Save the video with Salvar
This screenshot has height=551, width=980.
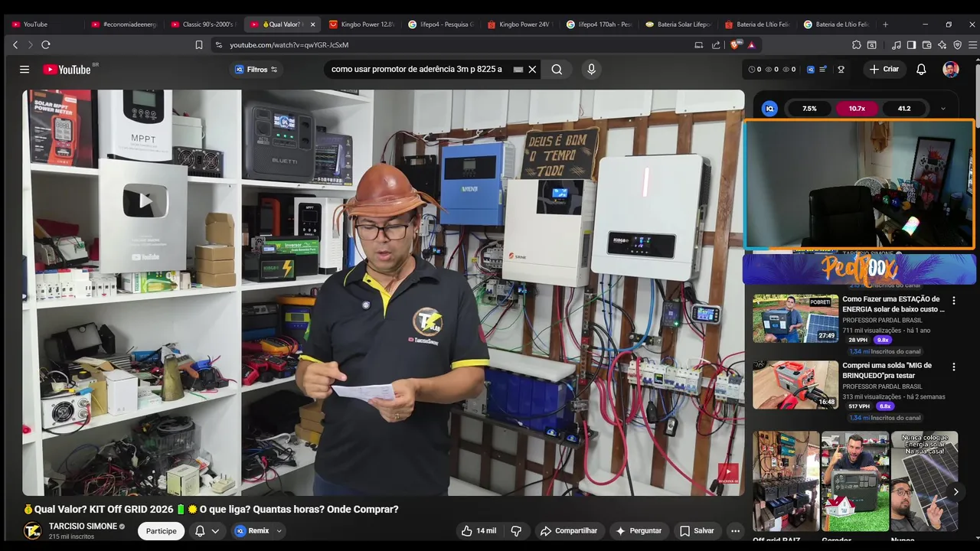tap(697, 531)
